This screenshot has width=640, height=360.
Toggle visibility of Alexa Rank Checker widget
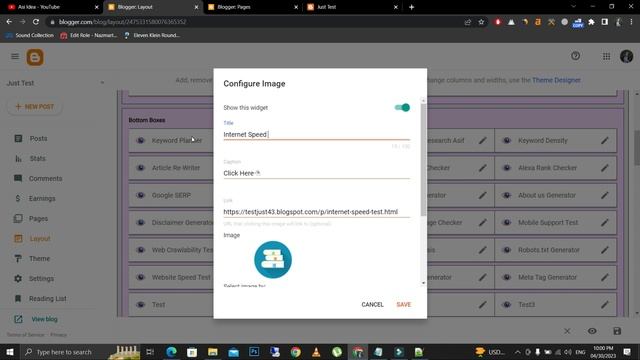tap(507, 168)
